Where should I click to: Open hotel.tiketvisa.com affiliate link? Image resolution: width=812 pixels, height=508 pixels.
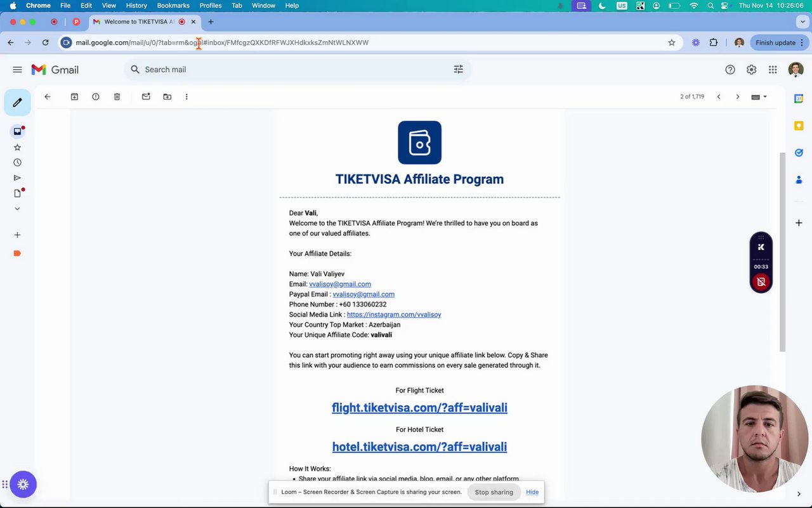tap(419, 447)
